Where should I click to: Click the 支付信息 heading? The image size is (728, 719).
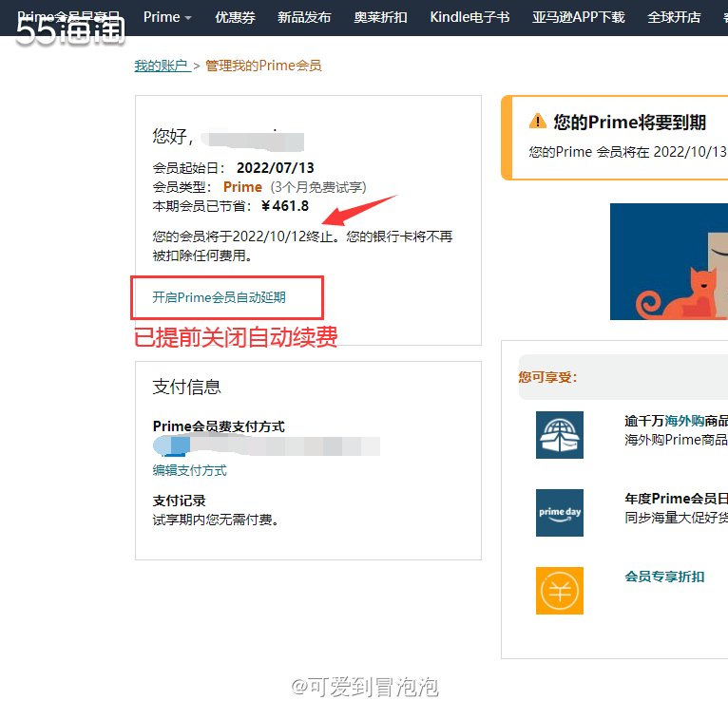(x=186, y=387)
